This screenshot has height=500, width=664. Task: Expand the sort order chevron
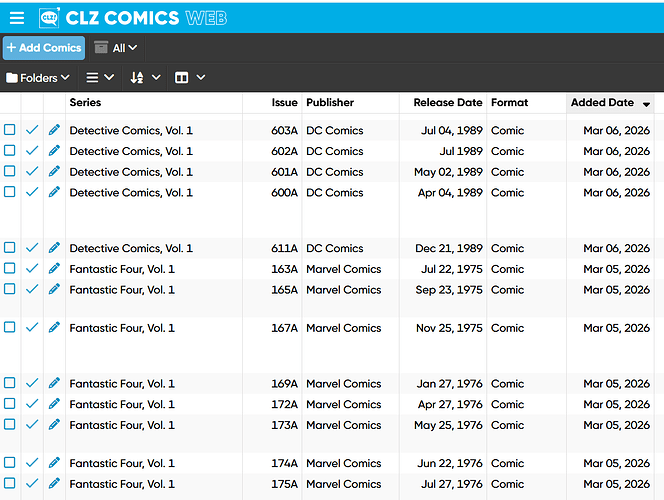pos(156,77)
